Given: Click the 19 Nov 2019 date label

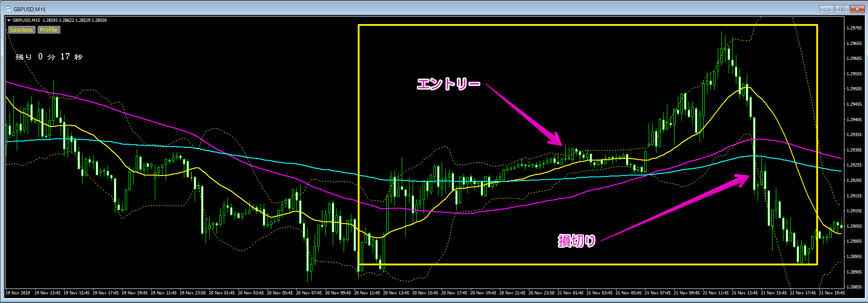Looking at the screenshot, I should click(x=18, y=293).
